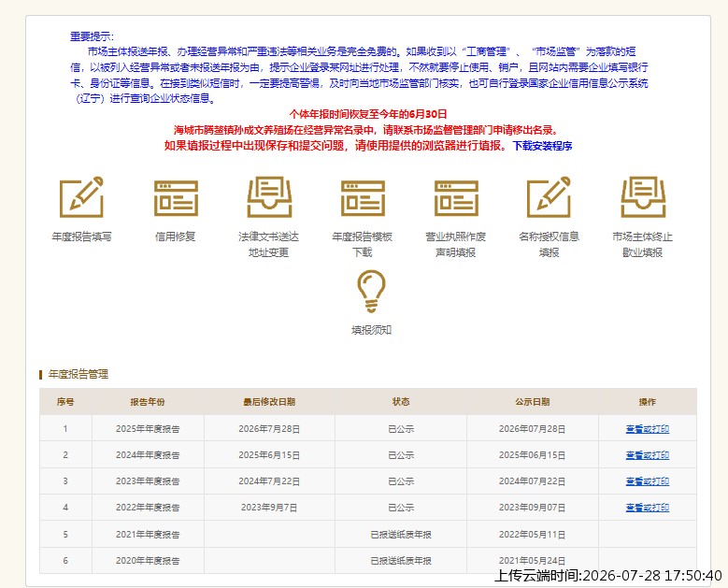Open the 年度报告模板下载 icon
728x588 pixels.
pyautogui.click(x=363, y=198)
